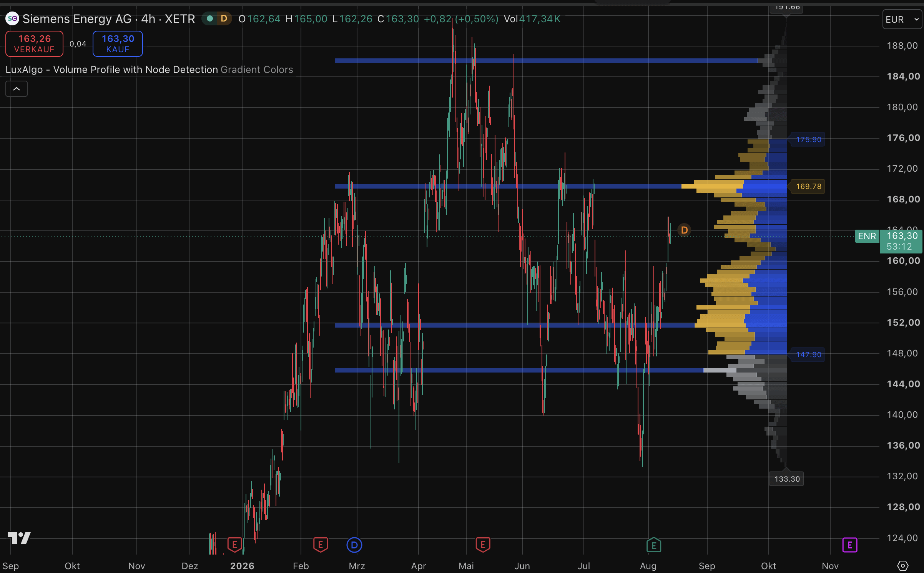Click the Mai label on the time axis

pyautogui.click(x=466, y=566)
